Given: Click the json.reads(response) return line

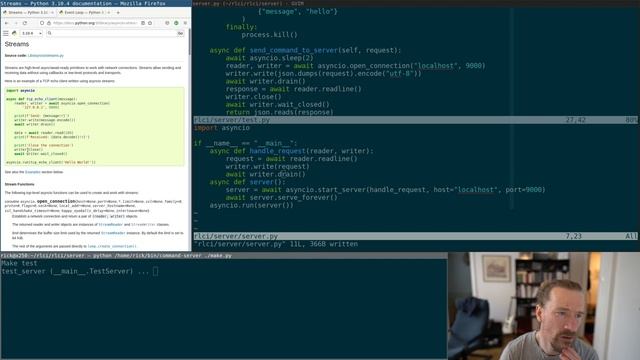Looking at the screenshot, I should click(280, 112).
